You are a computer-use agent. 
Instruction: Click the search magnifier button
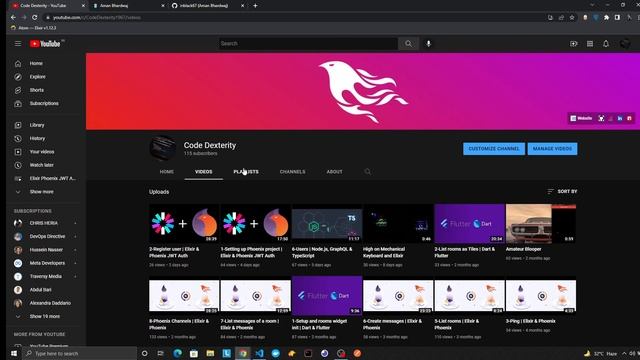408,44
